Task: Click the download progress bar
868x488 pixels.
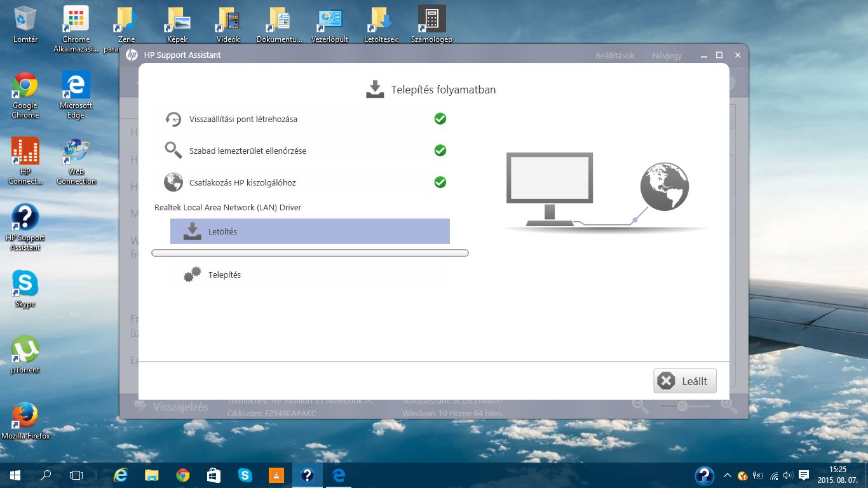Action: [x=310, y=253]
